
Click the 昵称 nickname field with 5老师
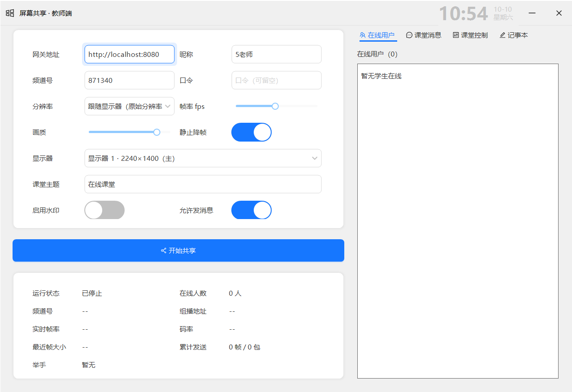[x=277, y=54]
